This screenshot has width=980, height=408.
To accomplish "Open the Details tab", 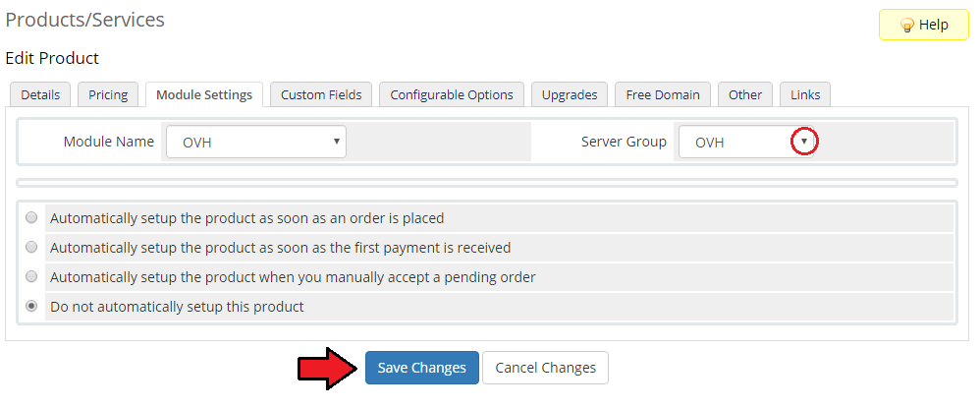I will pyautogui.click(x=40, y=94).
